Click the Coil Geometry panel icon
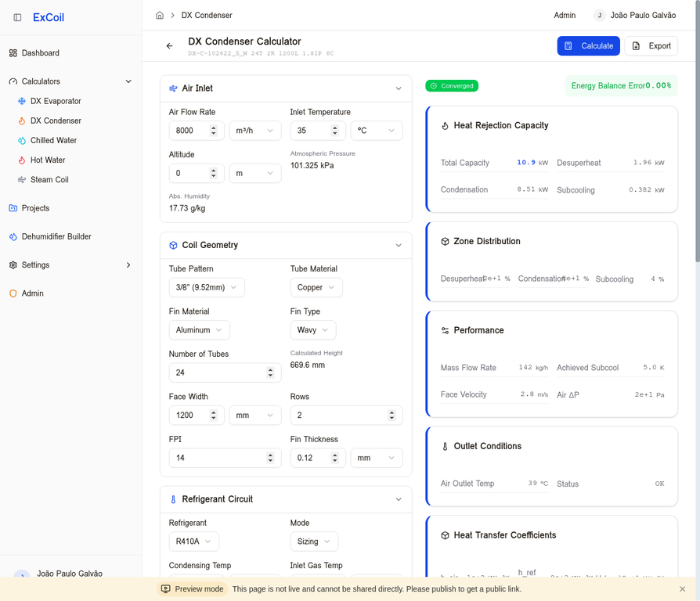 [x=173, y=245]
